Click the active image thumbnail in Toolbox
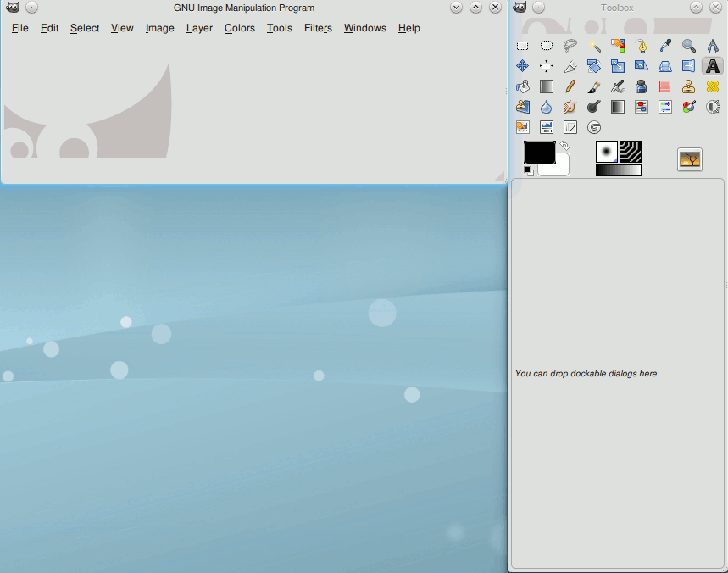Screen dimensions: 728x573 coord(690,159)
